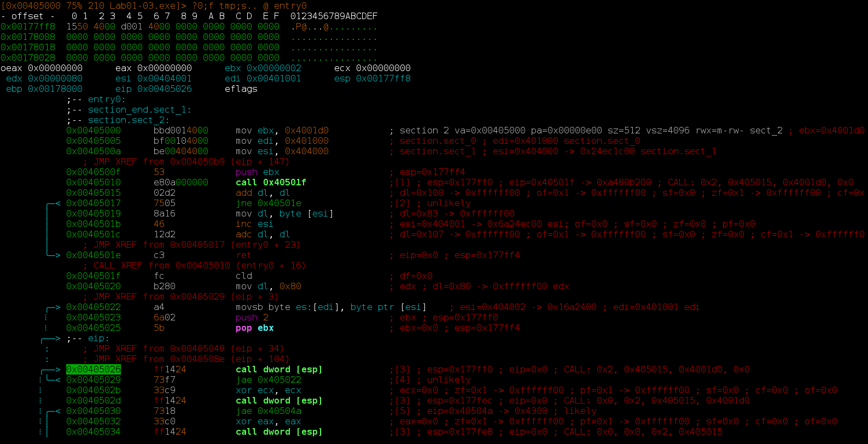Click the edx register value 0x00000080
This screenshot has width=868, height=444.
coord(55,78)
